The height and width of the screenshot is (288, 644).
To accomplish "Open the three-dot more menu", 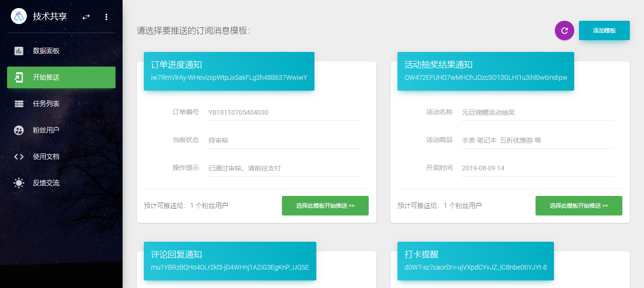I will (x=106, y=17).
